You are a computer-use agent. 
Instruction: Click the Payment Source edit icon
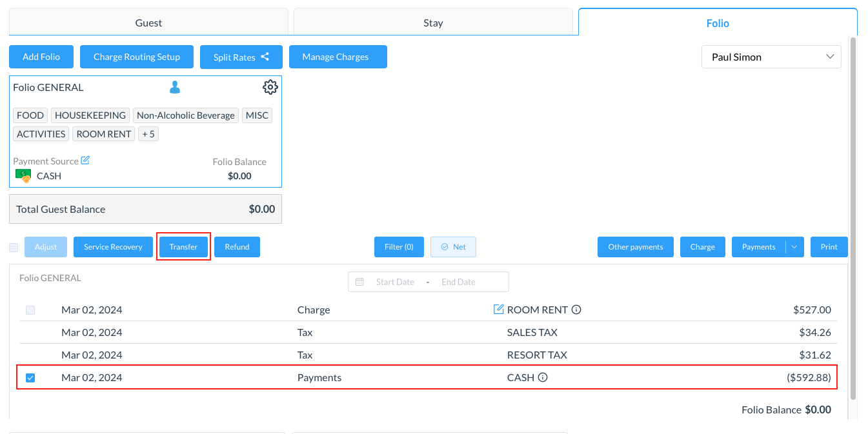point(85,161)
